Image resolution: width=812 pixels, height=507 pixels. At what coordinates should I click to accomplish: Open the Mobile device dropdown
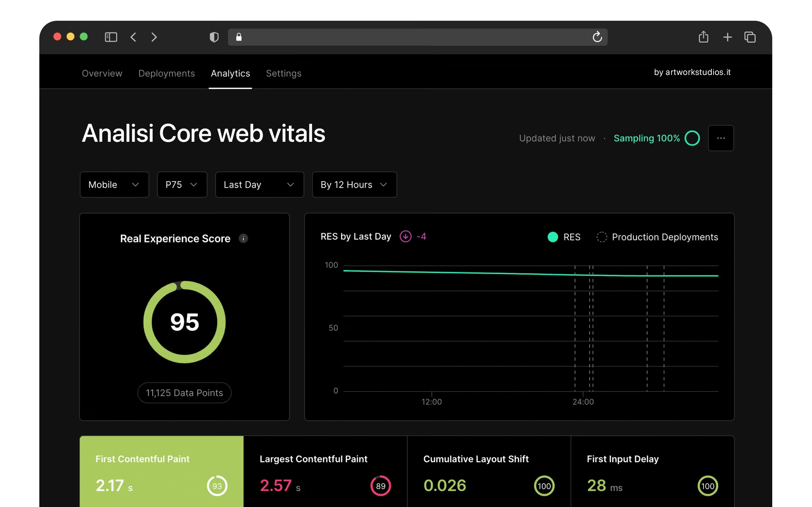point(114,185)
